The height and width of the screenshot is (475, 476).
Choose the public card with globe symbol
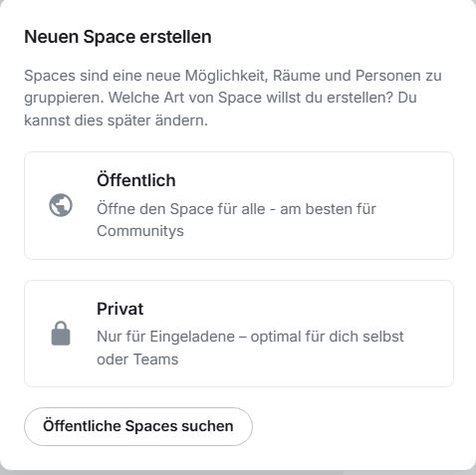tap(239, 205)
